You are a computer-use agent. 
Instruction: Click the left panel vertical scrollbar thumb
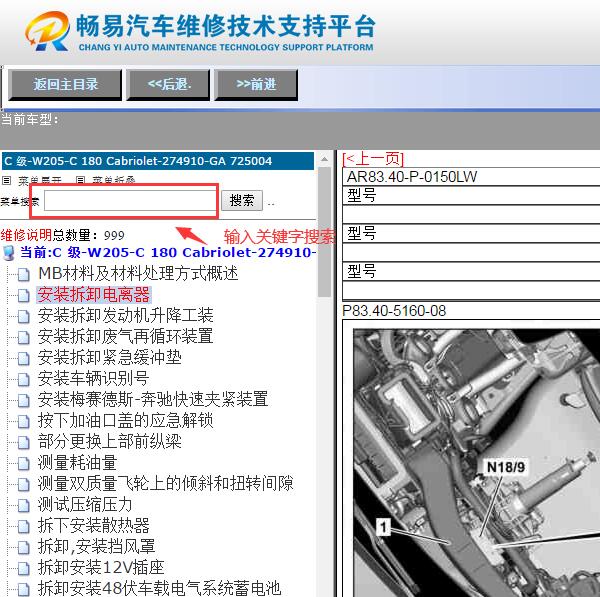[324, 232]
